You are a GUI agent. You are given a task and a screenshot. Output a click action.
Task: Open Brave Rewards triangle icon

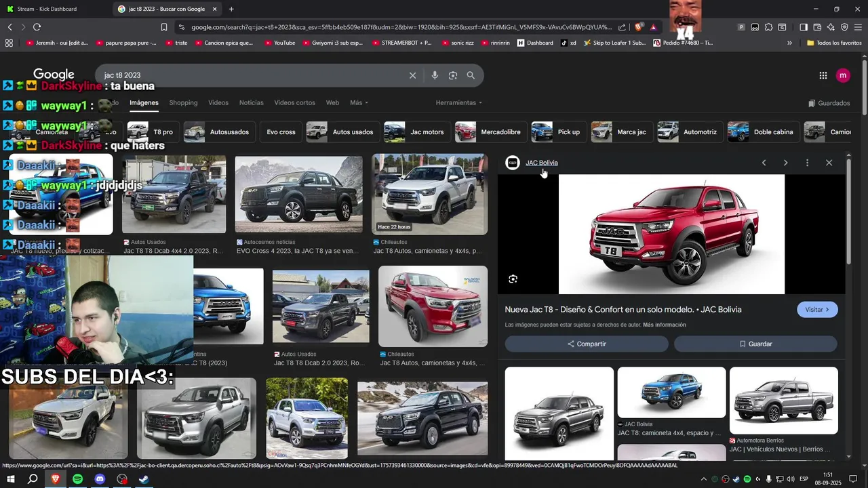653,27
